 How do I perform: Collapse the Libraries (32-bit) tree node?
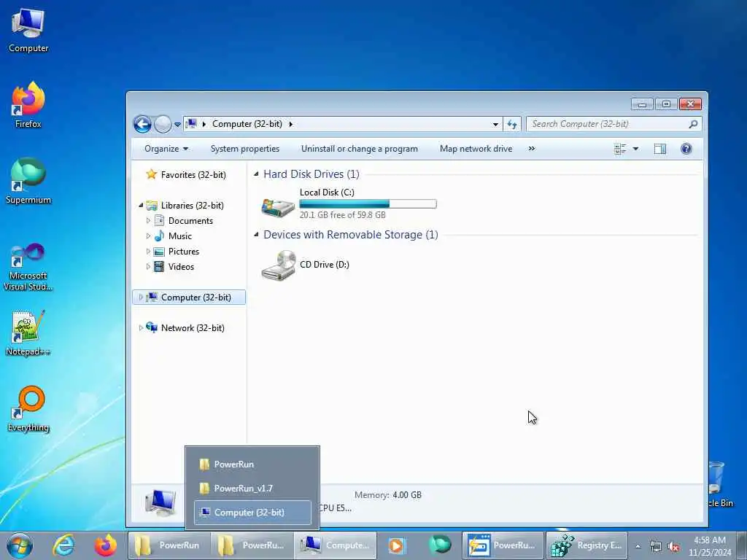[x=141, y=205]
